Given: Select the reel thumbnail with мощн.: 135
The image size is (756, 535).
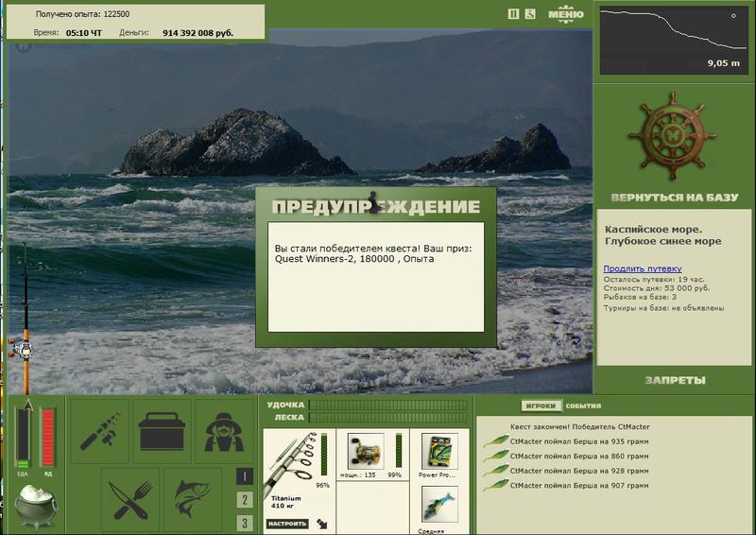Looking at the screenshot, I should coord(366,451).
